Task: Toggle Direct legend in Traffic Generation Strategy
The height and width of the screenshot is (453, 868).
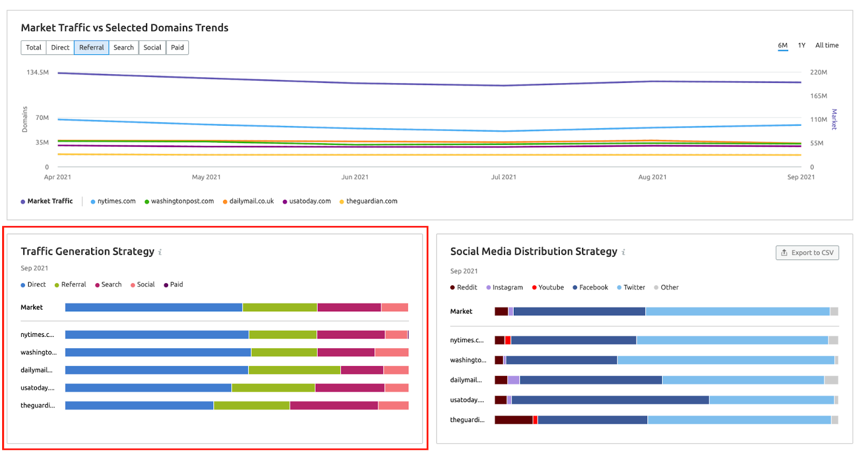Action: 33,285
